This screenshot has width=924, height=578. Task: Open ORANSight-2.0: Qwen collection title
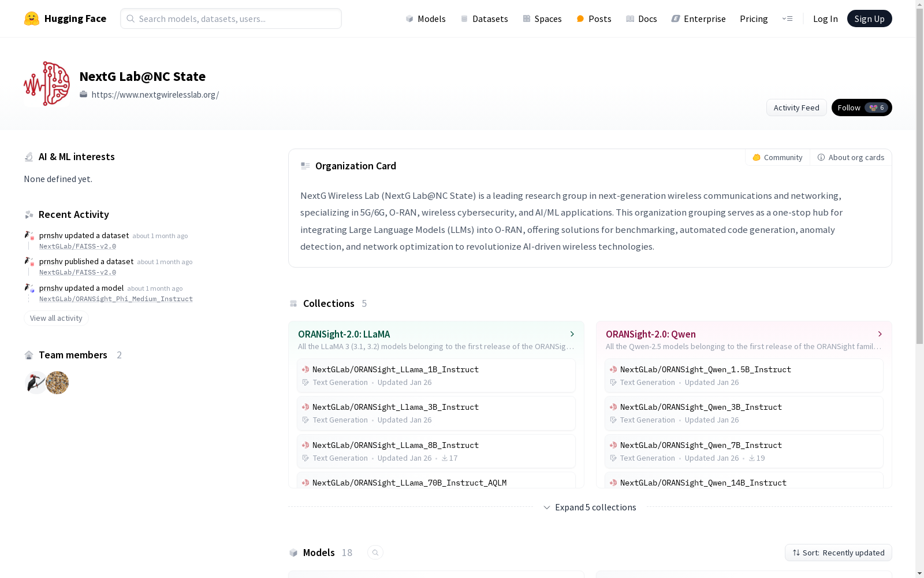click(x=650, y=334)
